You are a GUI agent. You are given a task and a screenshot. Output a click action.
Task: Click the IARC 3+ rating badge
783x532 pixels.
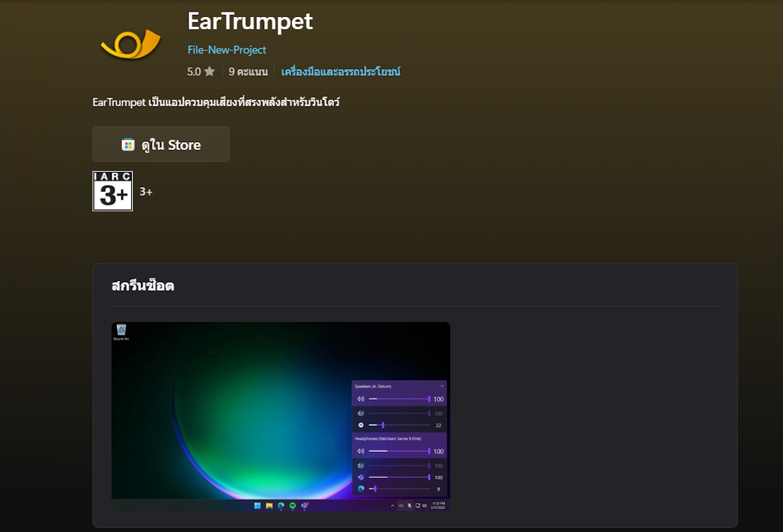(113, 191)
